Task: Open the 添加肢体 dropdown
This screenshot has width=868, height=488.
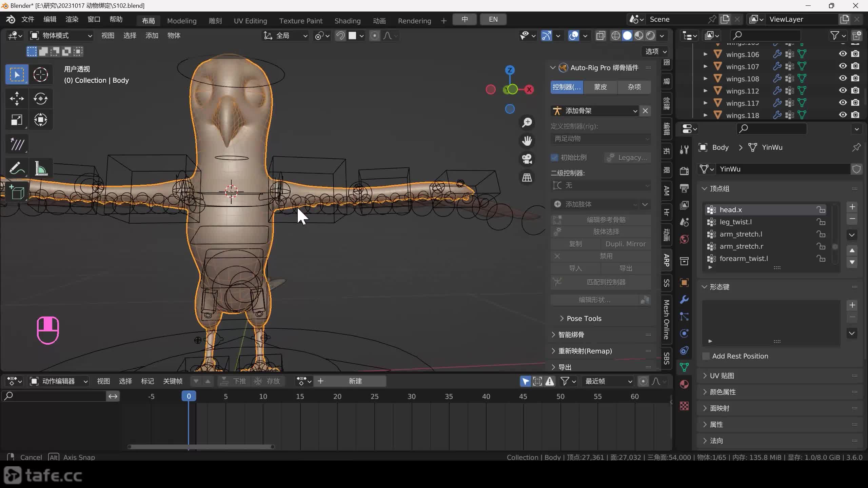Action: 595,204
